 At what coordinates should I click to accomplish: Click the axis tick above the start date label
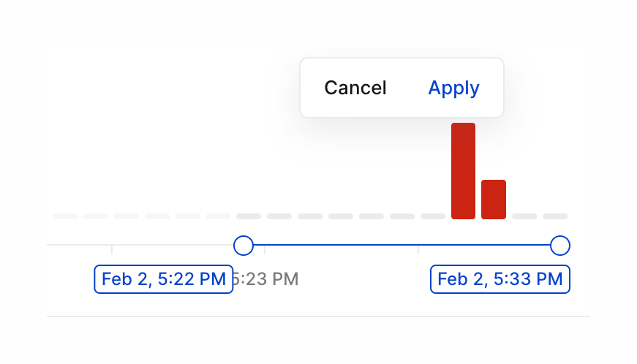click(112, 250)
